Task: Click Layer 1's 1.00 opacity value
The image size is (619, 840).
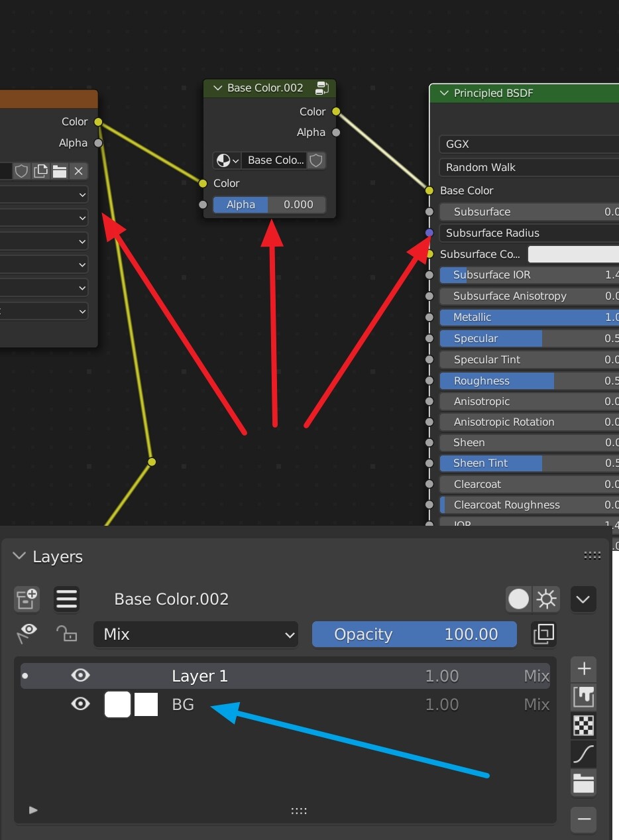Action: (442, 676)
